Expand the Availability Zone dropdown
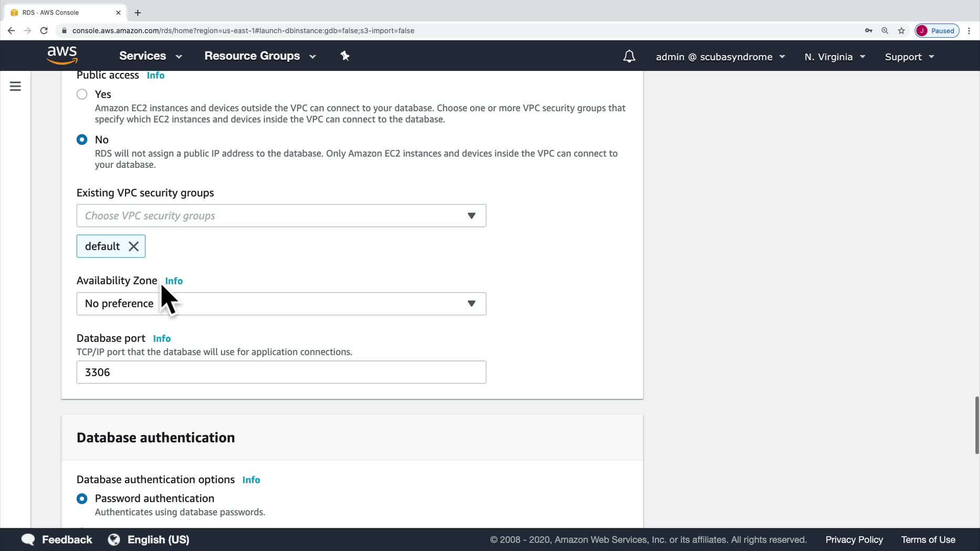The image size is (980, 551). tap(281, 304)
